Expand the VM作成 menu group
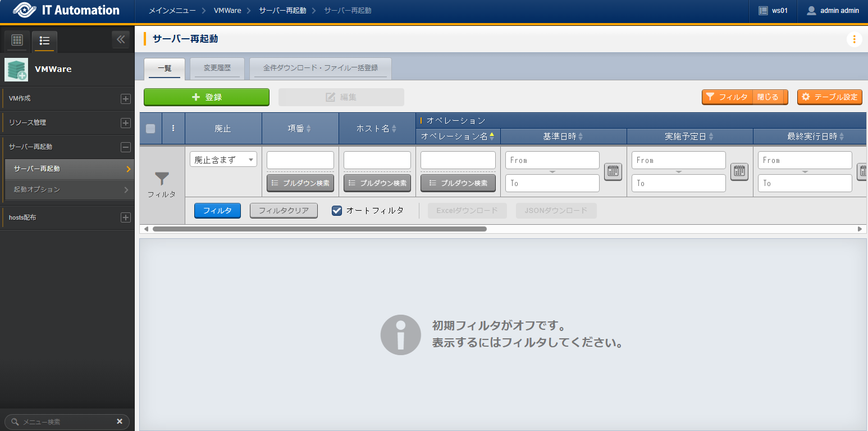This screenshot has width=868, height=431. point(126,99)
